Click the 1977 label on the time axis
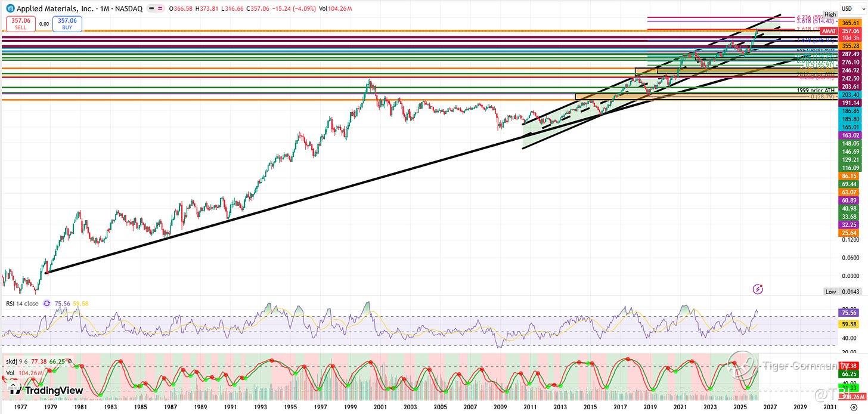868x414 pixels. [20, 407]
